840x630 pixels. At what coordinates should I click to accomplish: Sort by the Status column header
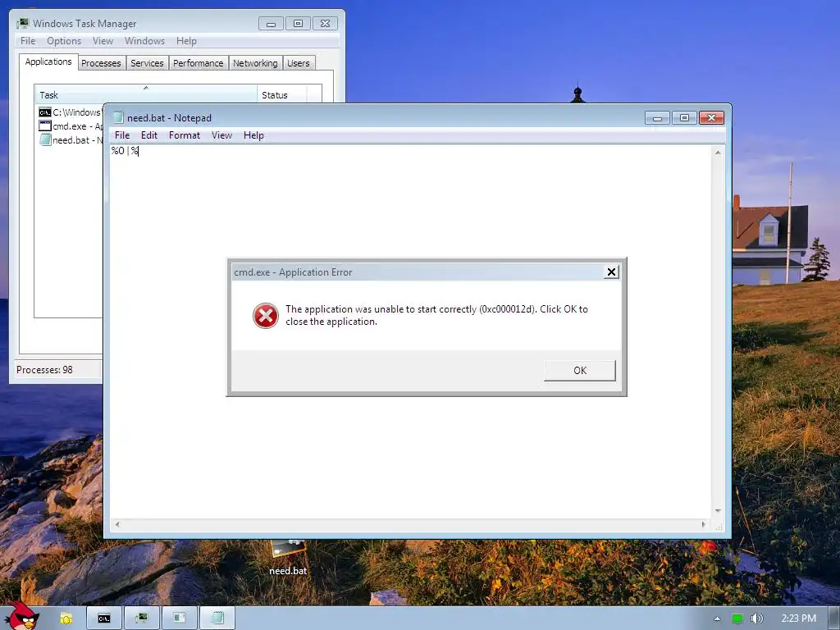click(x=281, y=95)
